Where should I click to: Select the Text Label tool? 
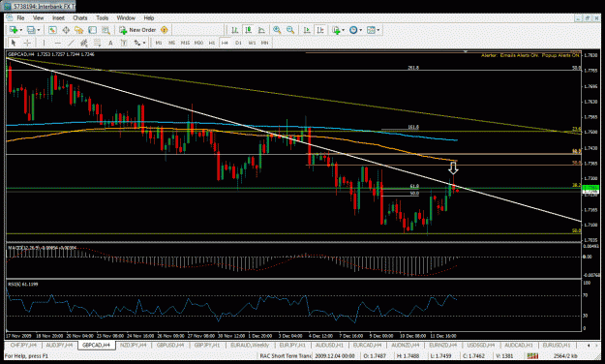[x=124, y=43]
